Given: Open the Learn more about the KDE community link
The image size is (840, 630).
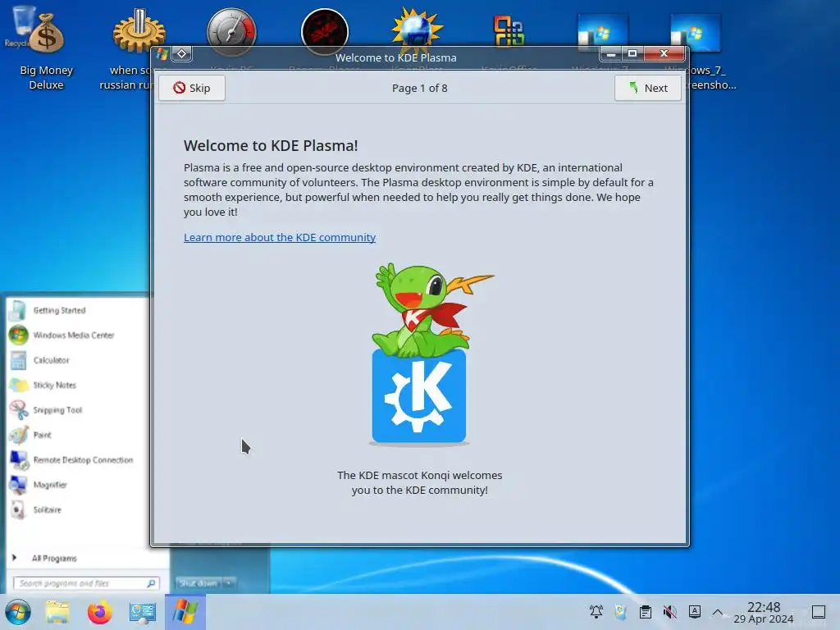Looking at the screenshot, I should (280, 237).
